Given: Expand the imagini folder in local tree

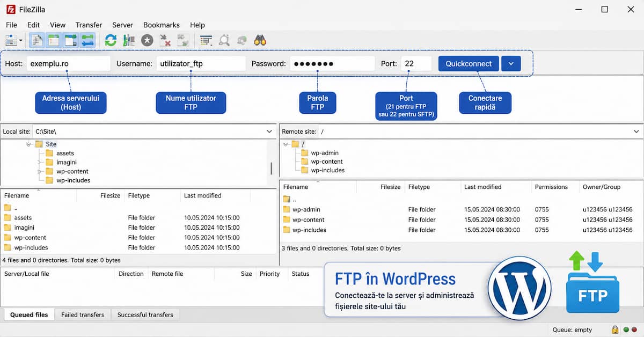Looking at the screenshot, I should tap(39, 162).
